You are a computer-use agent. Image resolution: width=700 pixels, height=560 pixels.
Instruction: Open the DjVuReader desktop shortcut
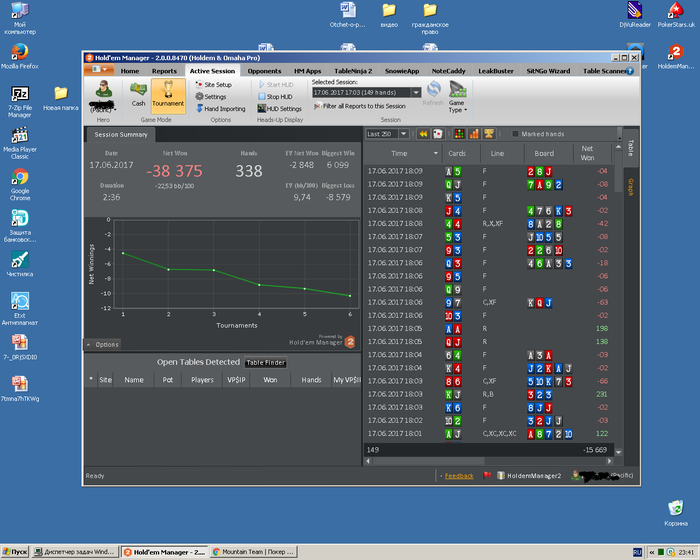(x=635, y=15)
